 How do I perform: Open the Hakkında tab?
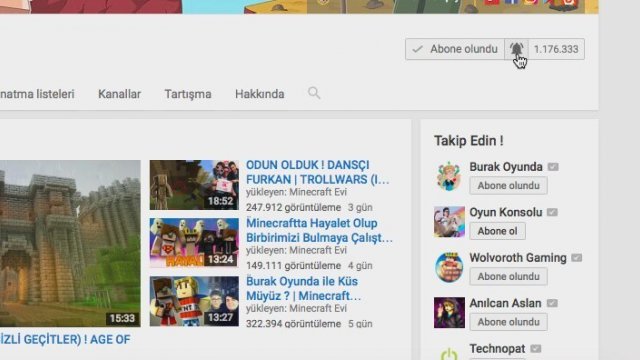(x=260, y=94)
